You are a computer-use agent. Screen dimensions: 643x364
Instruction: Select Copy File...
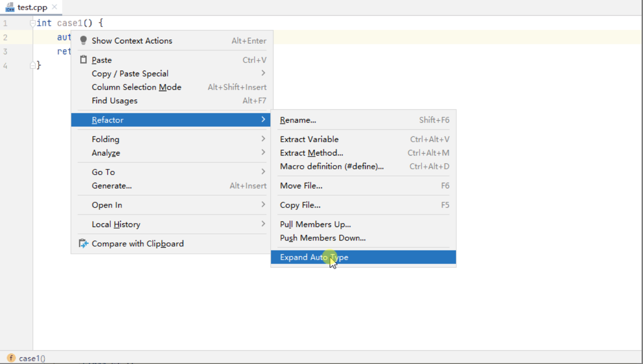point(363,205)
